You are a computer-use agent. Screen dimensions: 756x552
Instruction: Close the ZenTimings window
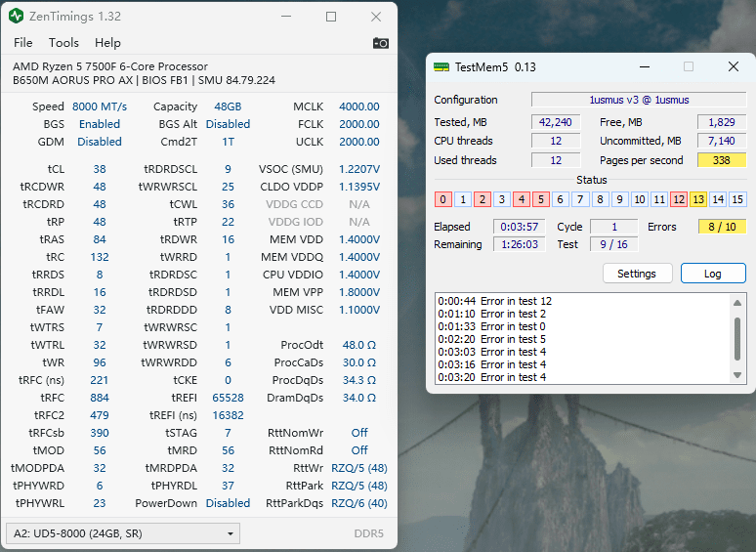[x=376, y=17]
